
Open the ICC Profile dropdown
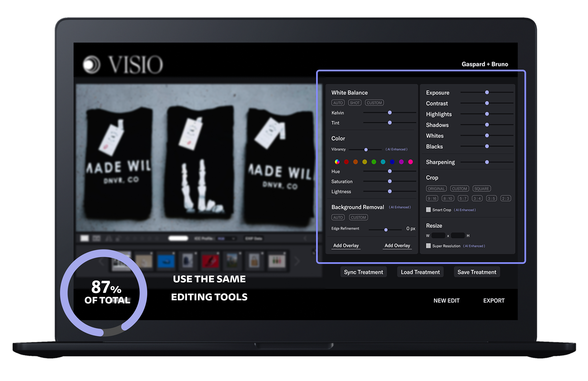click(x=227, y=239)
